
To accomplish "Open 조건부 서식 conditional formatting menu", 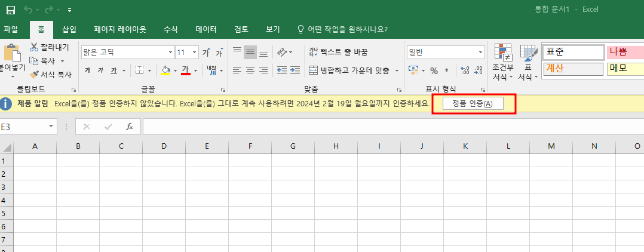I will point(503,62).
